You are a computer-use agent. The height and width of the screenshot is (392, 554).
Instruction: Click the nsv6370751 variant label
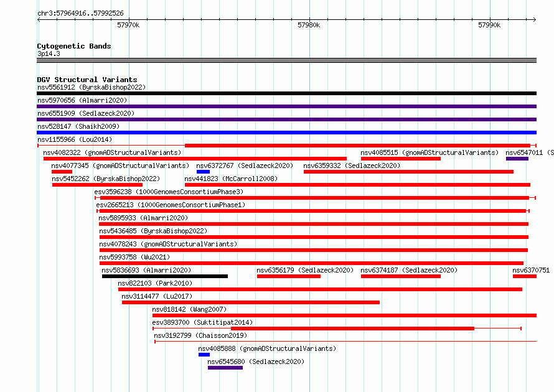click(531, 270)
